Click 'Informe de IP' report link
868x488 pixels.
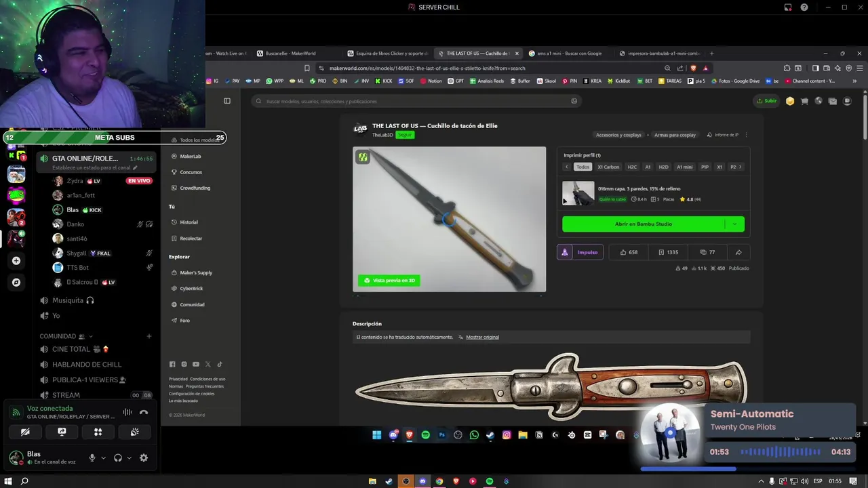[x=722, y=135]
